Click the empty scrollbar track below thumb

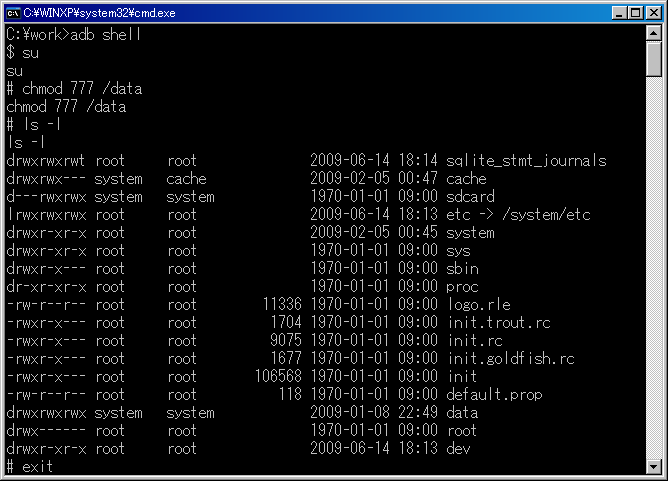click(x=654, y=268)
